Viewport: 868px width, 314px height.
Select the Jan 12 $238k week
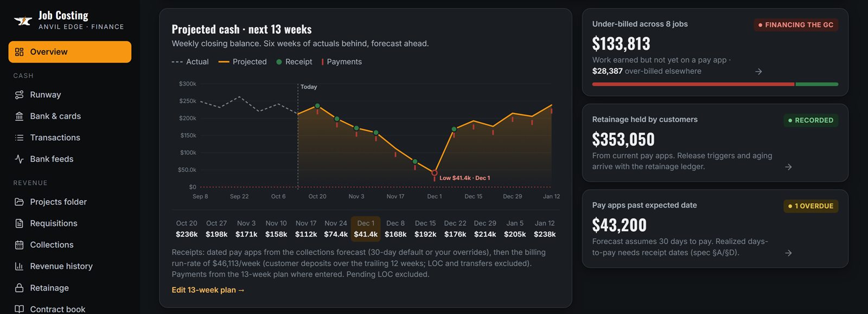(545, 229)
